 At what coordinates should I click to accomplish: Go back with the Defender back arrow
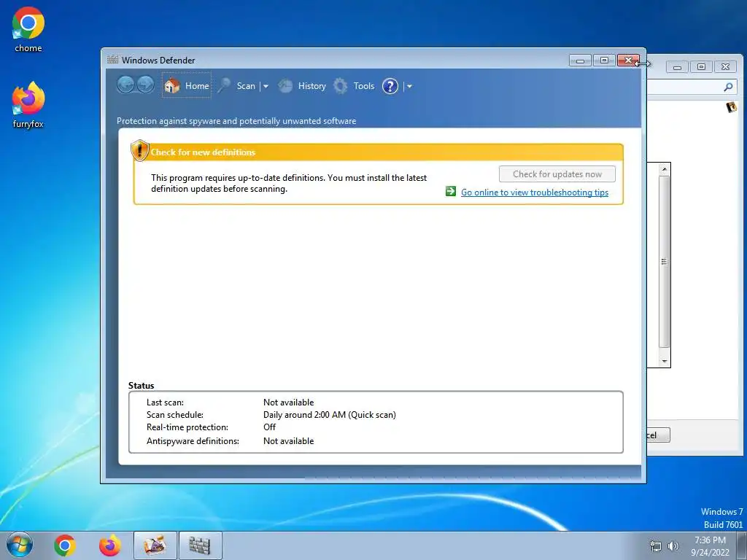point(125,85)
